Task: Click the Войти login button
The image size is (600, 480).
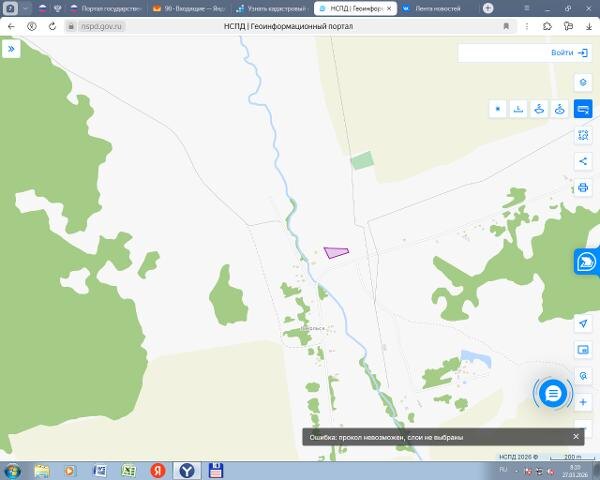Action: click(569, 52)
